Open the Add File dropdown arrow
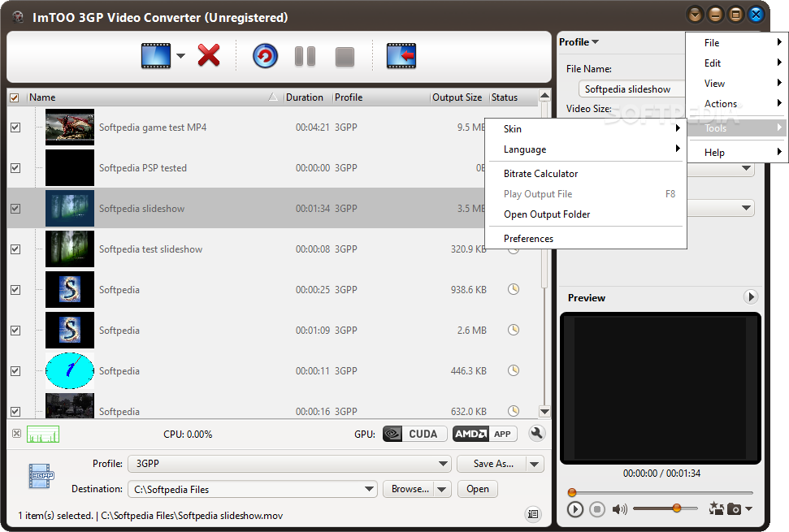This screenshot has width=789, height=532. coord(180,56)
